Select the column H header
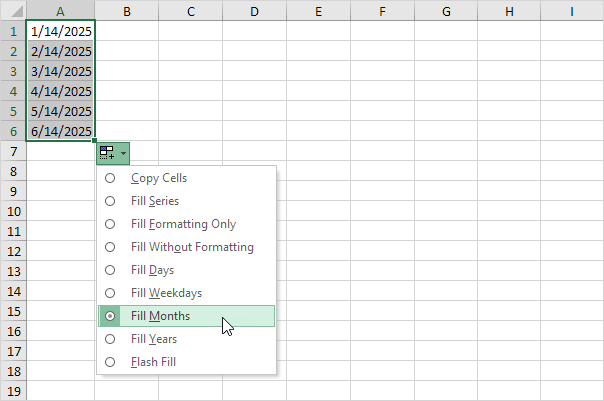604x401 pixels. click(508, 11)
